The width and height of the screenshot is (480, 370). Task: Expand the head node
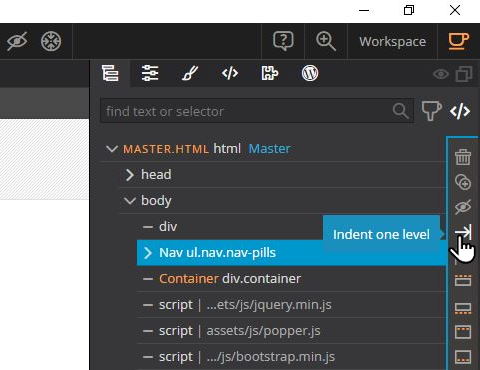130,175
